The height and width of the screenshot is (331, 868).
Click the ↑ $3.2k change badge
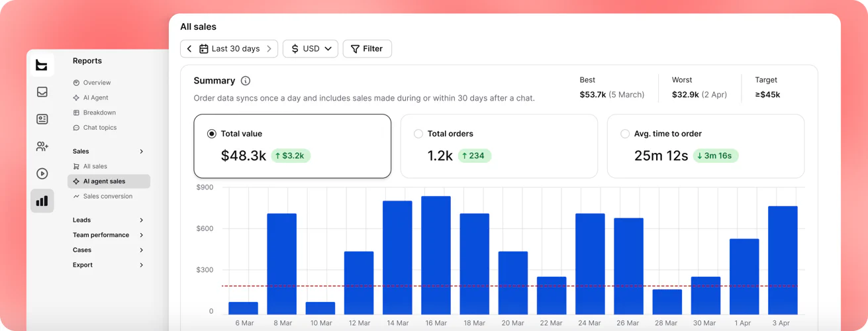tap(291, 156)
